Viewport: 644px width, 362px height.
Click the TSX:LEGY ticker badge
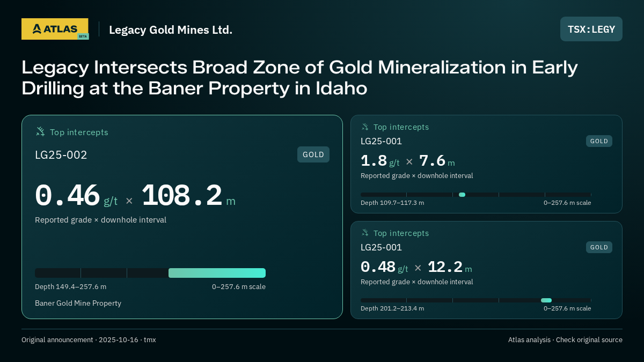(x=591, y=29)
